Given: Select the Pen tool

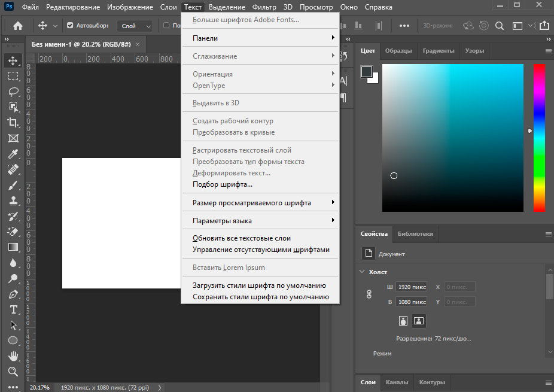Looking at the screenshot, I should [x=13, y=294].
